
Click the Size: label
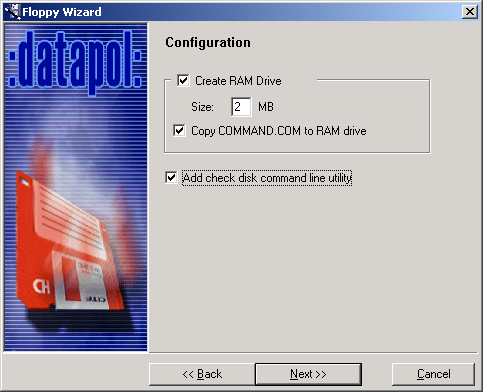click(202, 107)
